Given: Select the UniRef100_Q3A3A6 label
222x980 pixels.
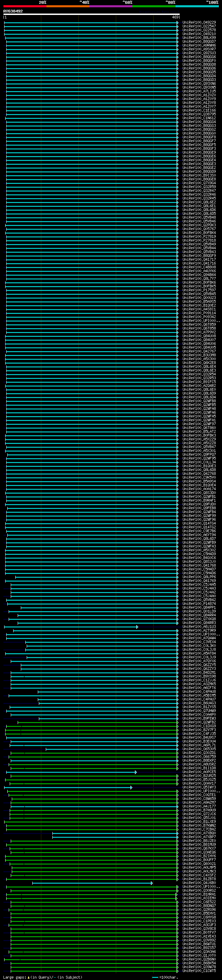Looking at the screenshot, I should pyautogui.click(x=199, y=951).
